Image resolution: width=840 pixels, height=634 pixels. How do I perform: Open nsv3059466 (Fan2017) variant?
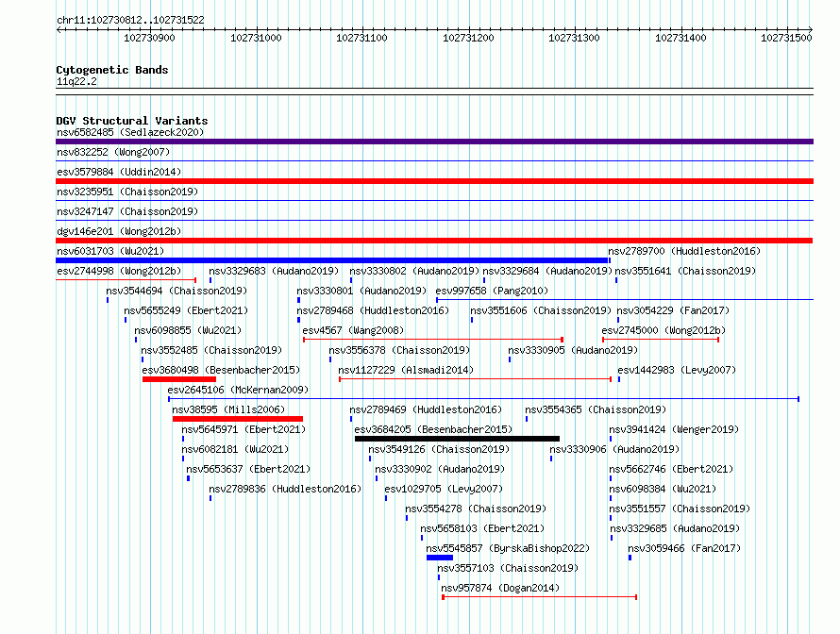(x=684, y=548)
